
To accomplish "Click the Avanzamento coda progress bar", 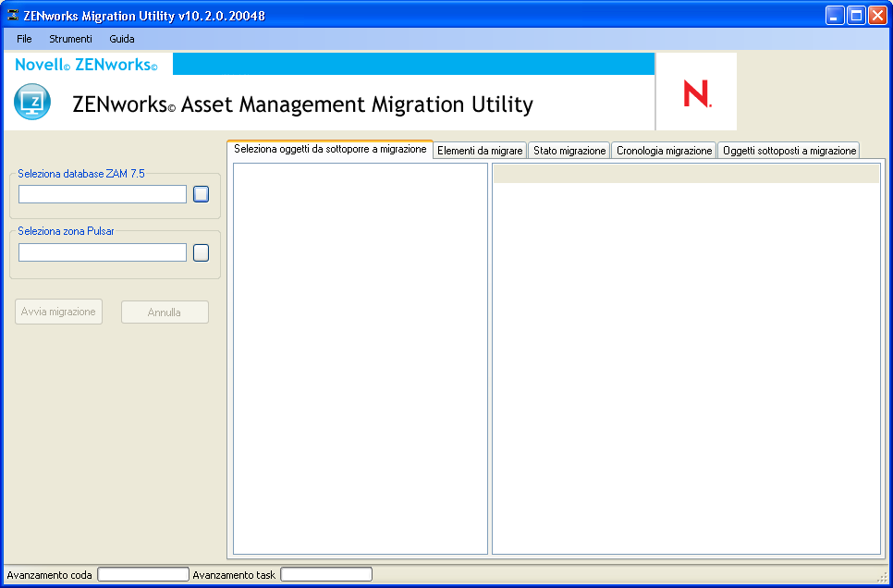I will coord(143,574).
